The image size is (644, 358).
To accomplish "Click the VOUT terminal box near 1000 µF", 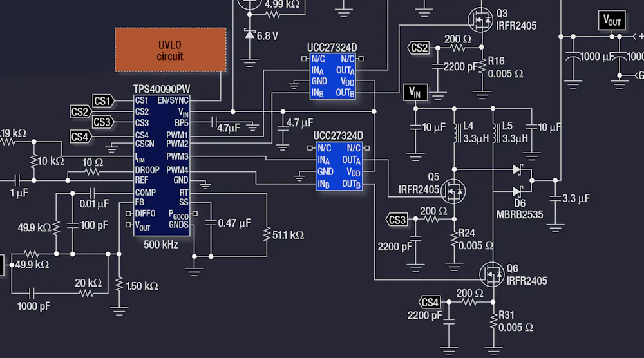I will (x=612, y=20).
